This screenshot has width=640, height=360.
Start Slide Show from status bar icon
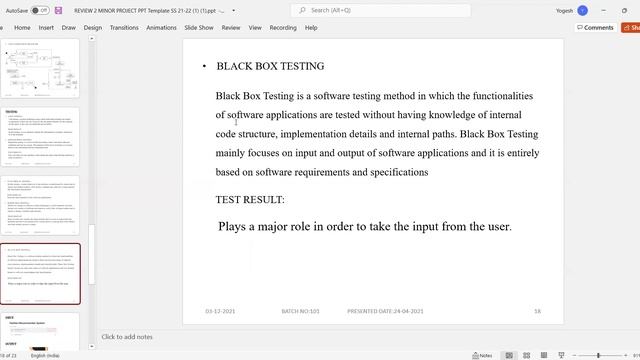click(x=561, y=356)
